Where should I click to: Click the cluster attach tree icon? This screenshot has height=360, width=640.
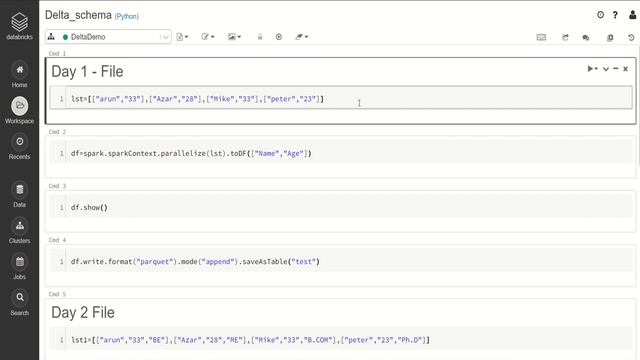pos(51,37)
